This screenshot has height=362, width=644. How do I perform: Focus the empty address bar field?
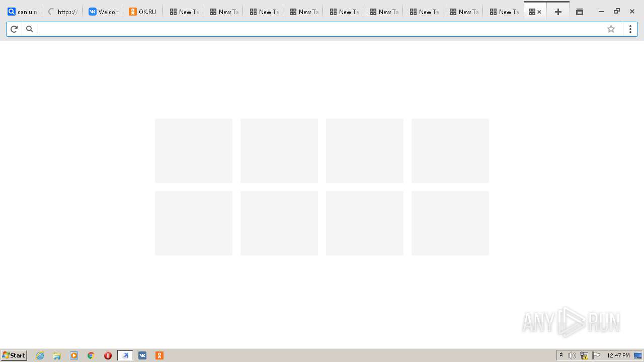pos(320,29)
